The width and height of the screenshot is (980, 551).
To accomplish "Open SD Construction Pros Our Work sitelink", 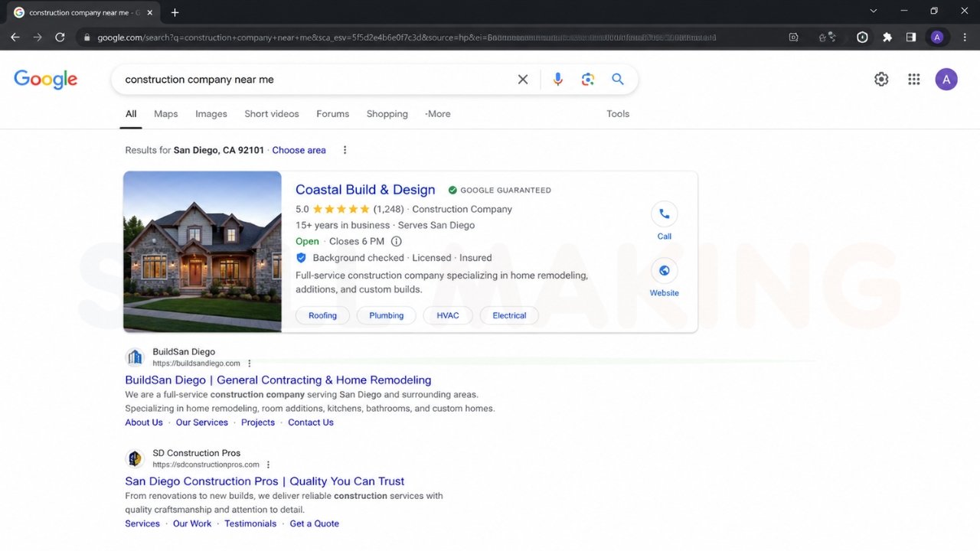I will pyautogui.click(x=192, y=523).
